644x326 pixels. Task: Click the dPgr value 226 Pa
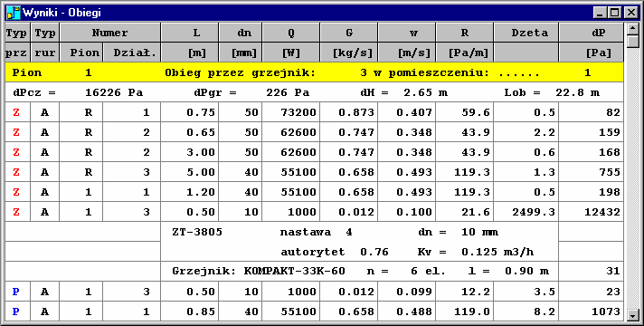(288, 93)
